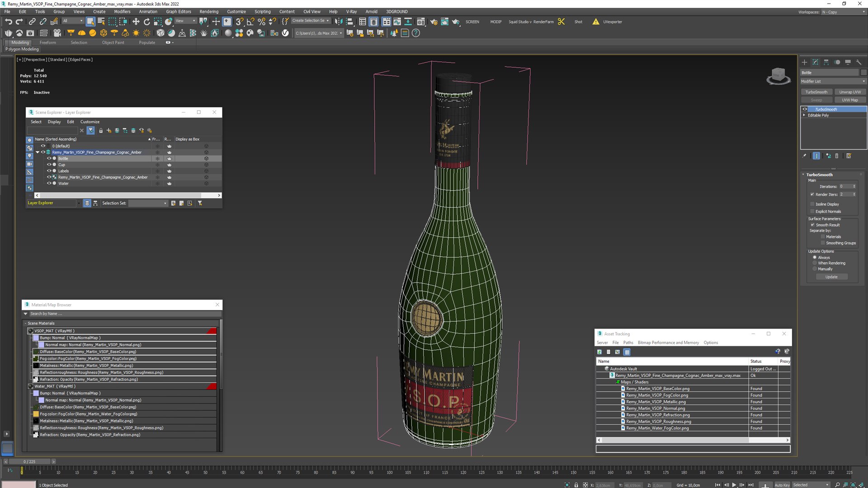Open the Help question mark icon
Viewport: 868px width, 488px height.
click(416, 33)
